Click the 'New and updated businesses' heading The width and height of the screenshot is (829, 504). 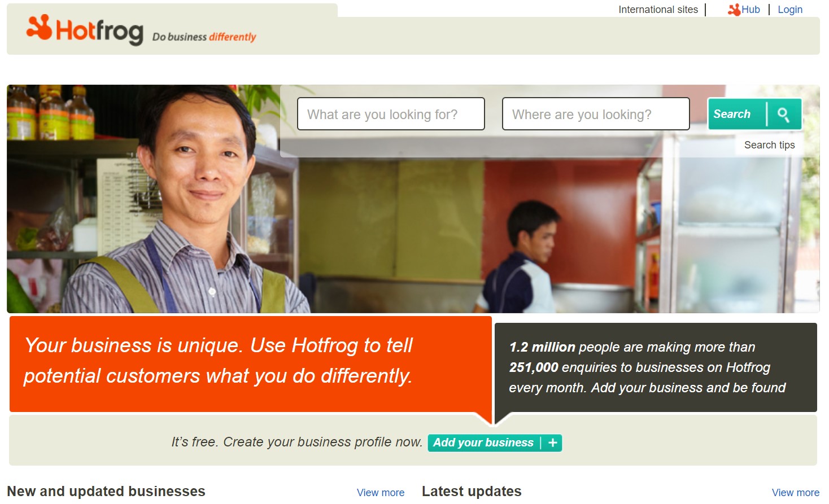click(106, 492)
